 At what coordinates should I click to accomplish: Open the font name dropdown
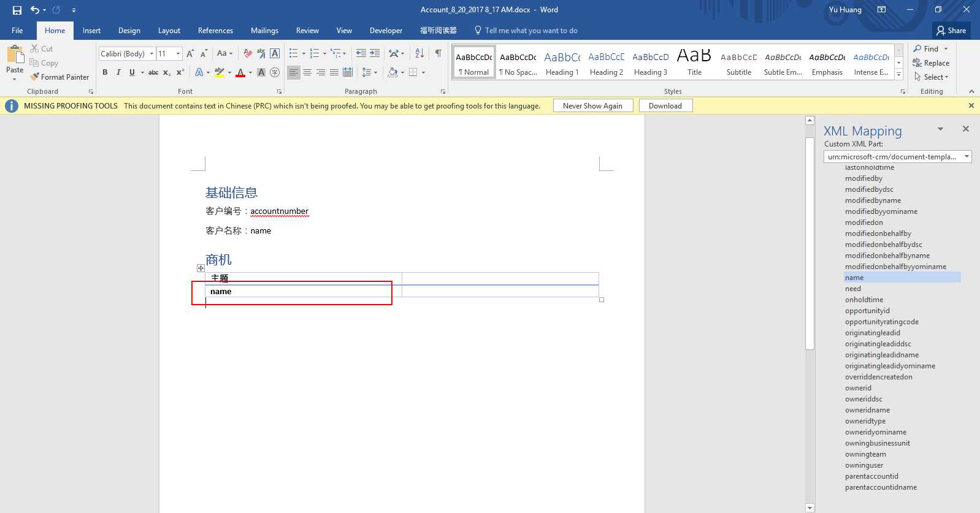point(151,53)
